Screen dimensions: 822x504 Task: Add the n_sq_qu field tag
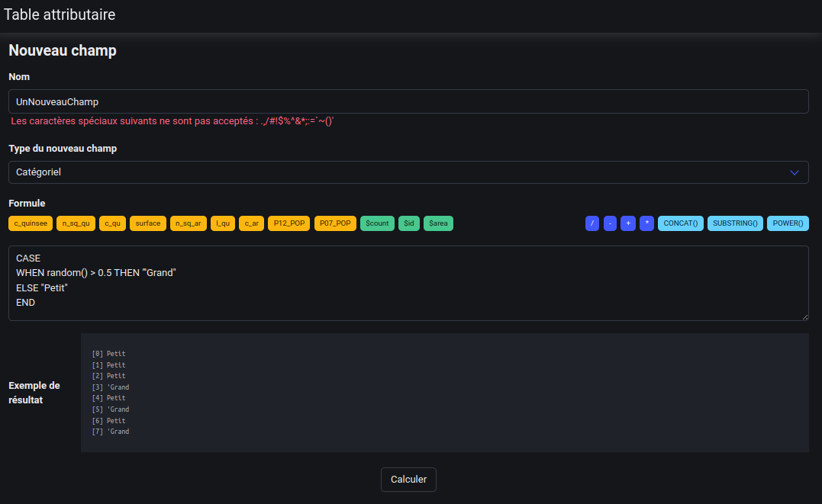[x=76, y=223]
